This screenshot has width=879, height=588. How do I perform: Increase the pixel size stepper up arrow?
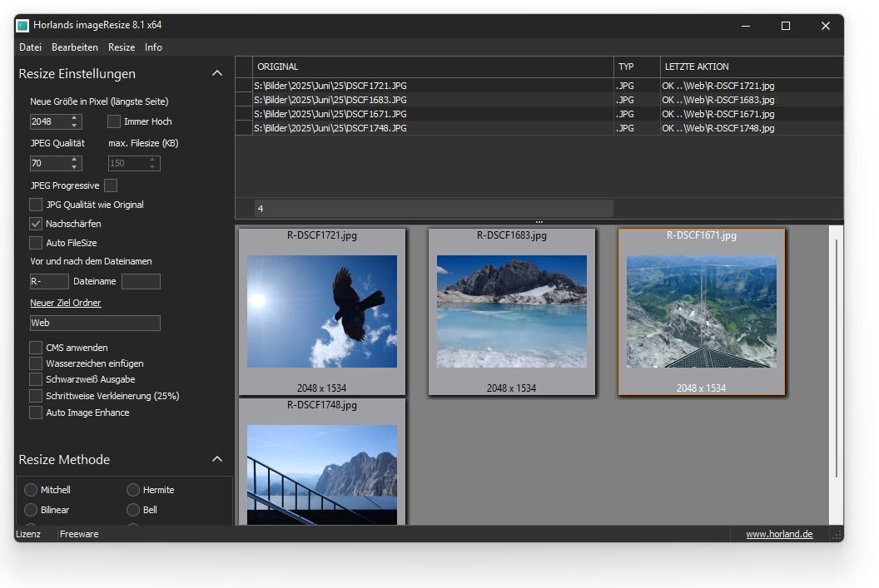75,117
